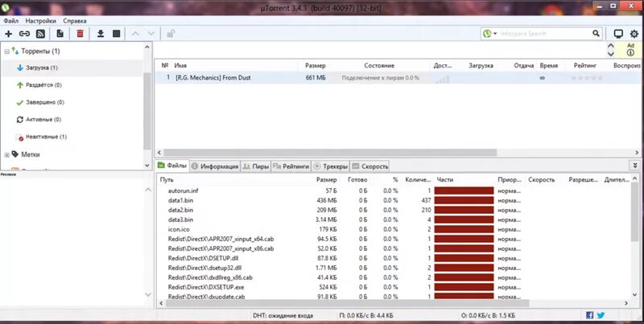644x324 pixels.
Task: Open the Twitter icon in status bar
Action: point(601,315)
